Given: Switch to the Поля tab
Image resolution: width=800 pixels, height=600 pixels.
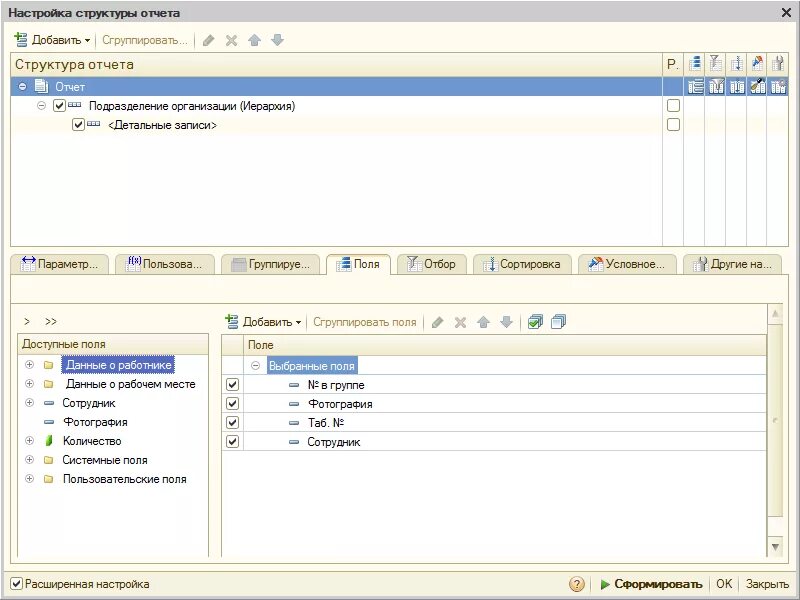Looking at the screenshot, I should (x=358, y=264).
